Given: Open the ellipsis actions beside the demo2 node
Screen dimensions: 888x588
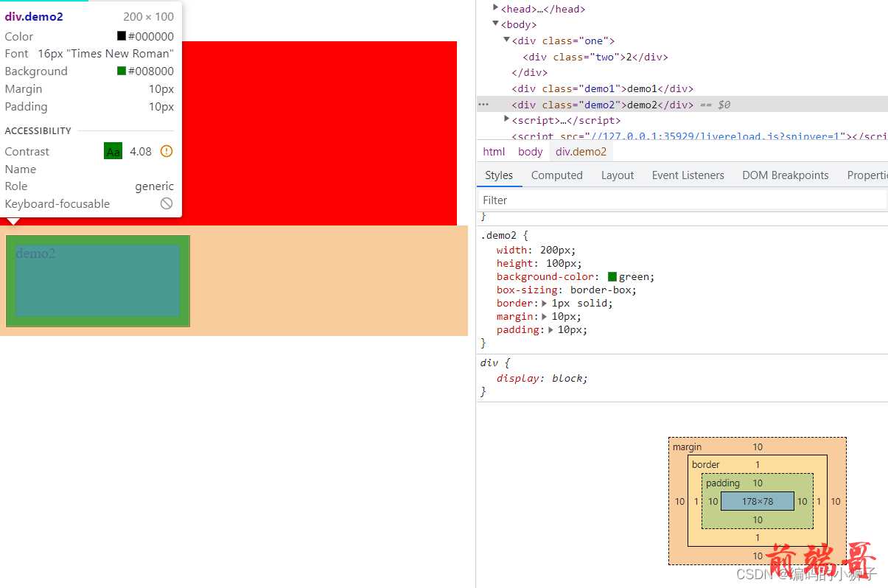Looking at the screenshot, I should pos(483,105).
